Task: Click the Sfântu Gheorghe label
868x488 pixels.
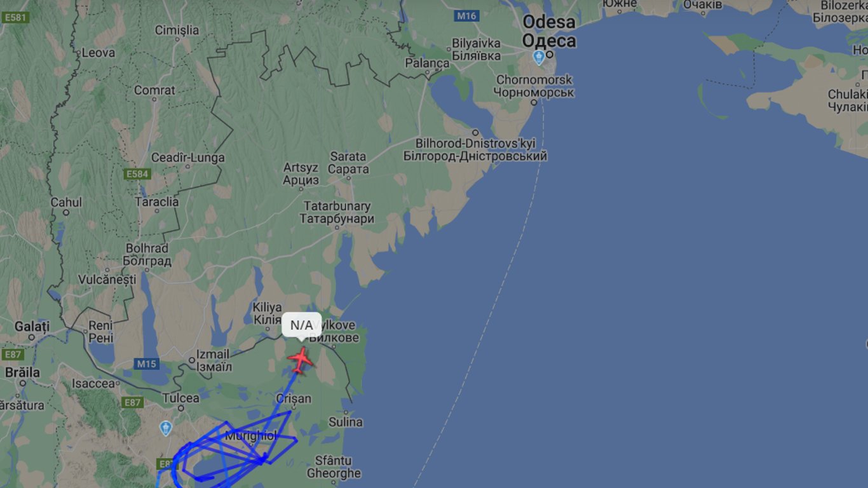Action: point(334,467)
